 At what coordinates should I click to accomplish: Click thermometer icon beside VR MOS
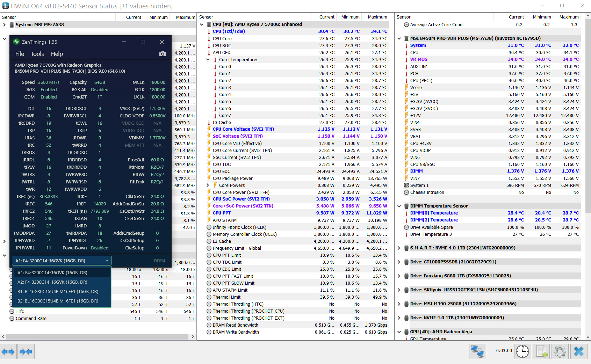(406, 59)
